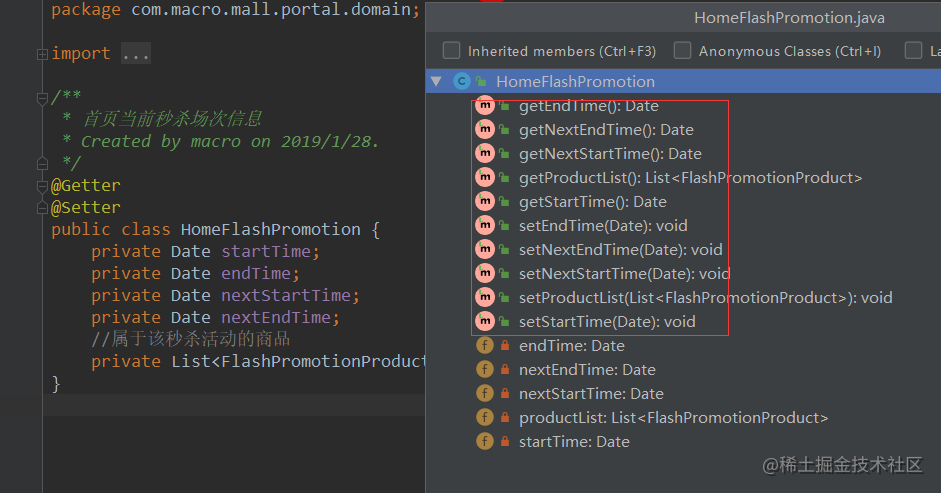Select setStartTime(Date): void entry
This screenshot has height=493, width=941.
[x=607, y=322]
